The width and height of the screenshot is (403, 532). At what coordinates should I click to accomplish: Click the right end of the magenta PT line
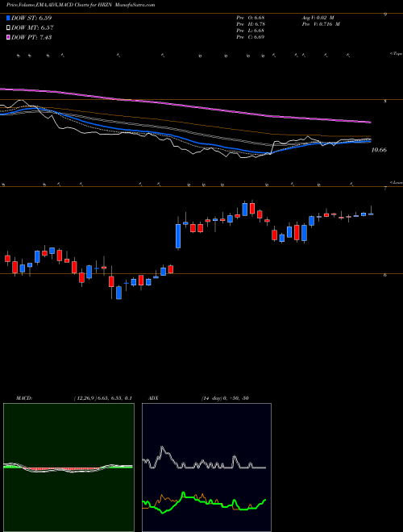point(370,122)
